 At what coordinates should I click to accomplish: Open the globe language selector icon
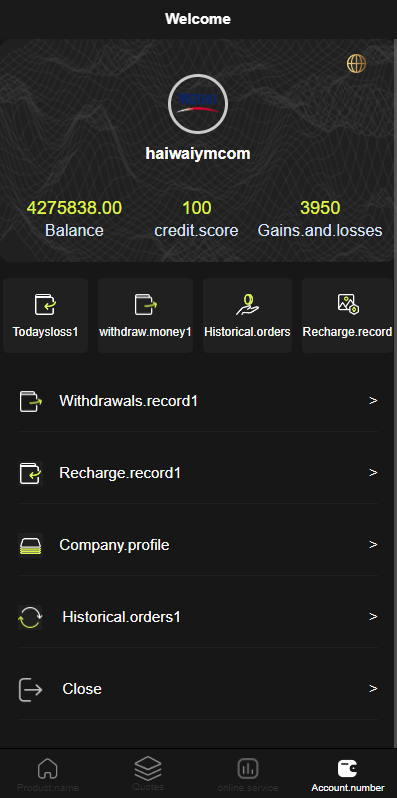click(356, 64)
